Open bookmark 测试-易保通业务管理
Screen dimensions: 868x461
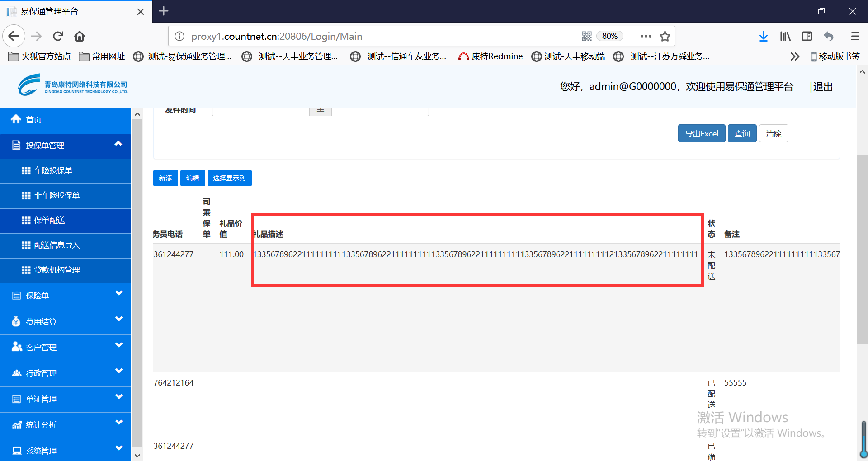coord(183,56)
